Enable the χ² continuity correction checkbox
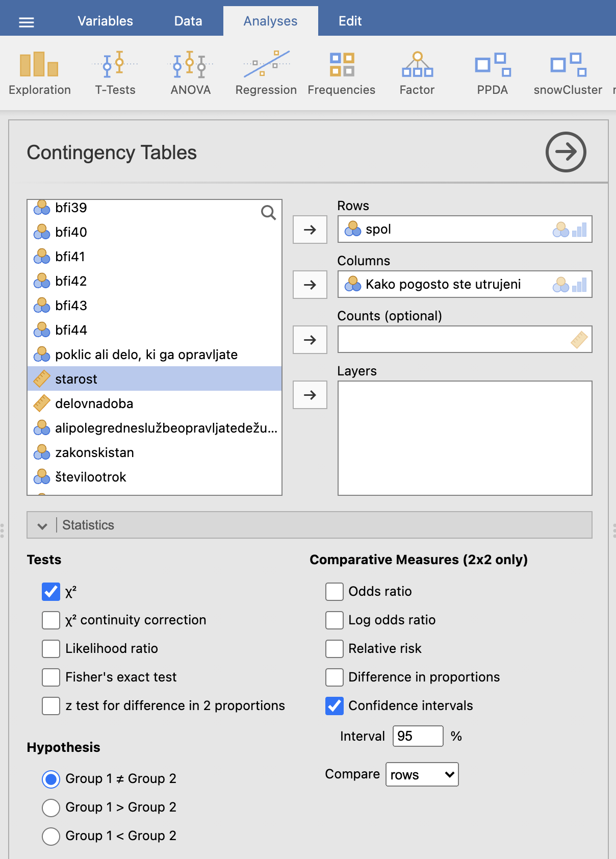 point(51,620)
